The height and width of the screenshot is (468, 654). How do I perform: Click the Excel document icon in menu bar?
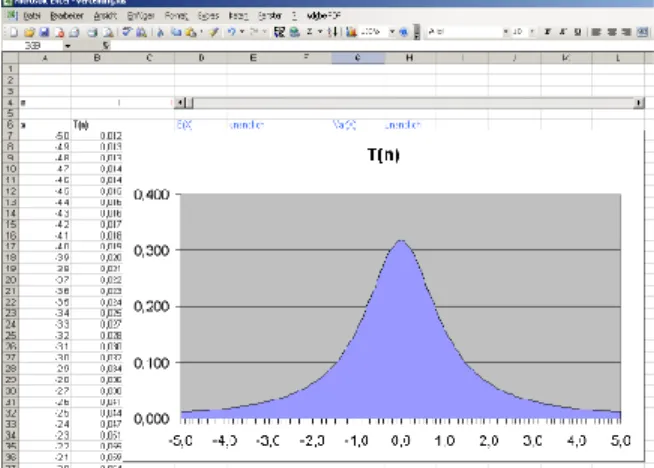(11, 15)
